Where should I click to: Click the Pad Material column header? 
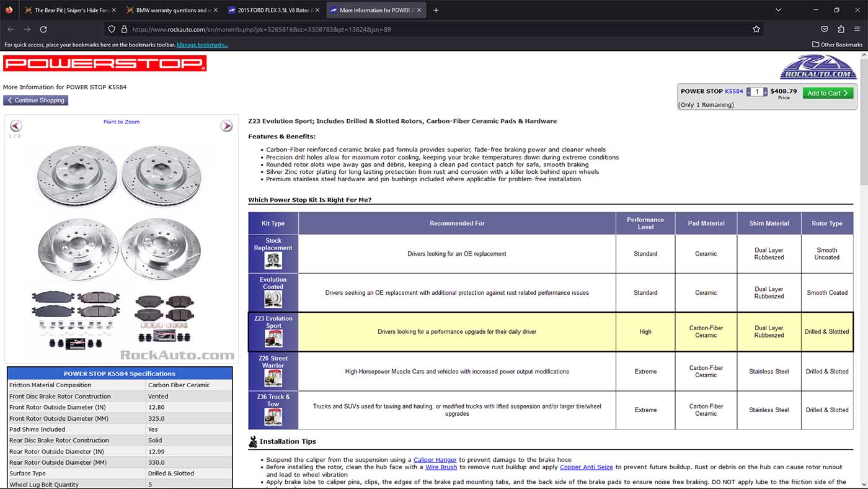[706, 223]
